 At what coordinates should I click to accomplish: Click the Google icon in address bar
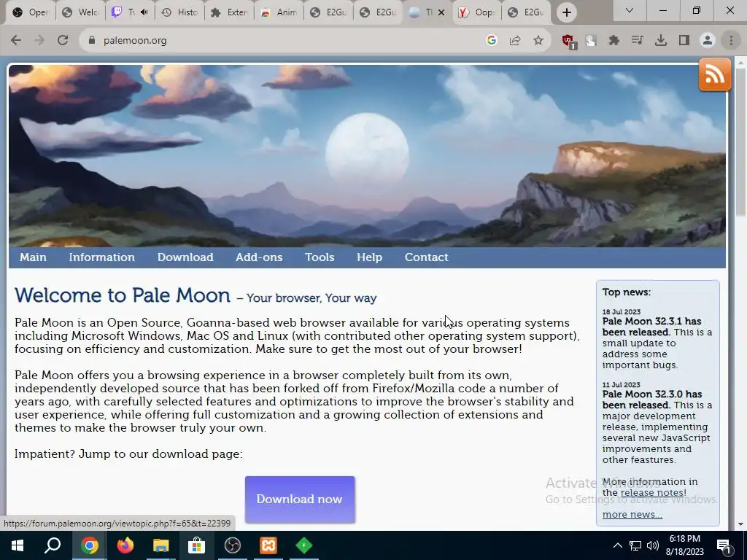click(492, 41)
